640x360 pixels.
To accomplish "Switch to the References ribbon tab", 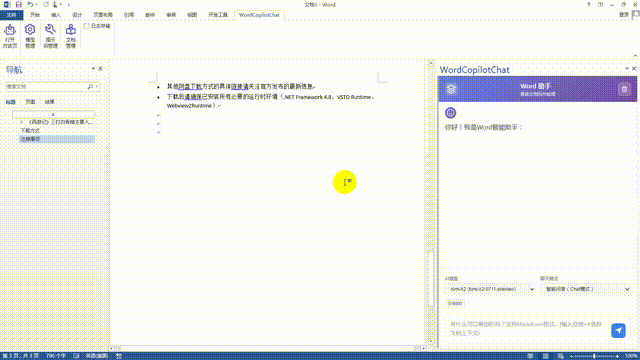I will pyautogui.click(x=129, y=15).
